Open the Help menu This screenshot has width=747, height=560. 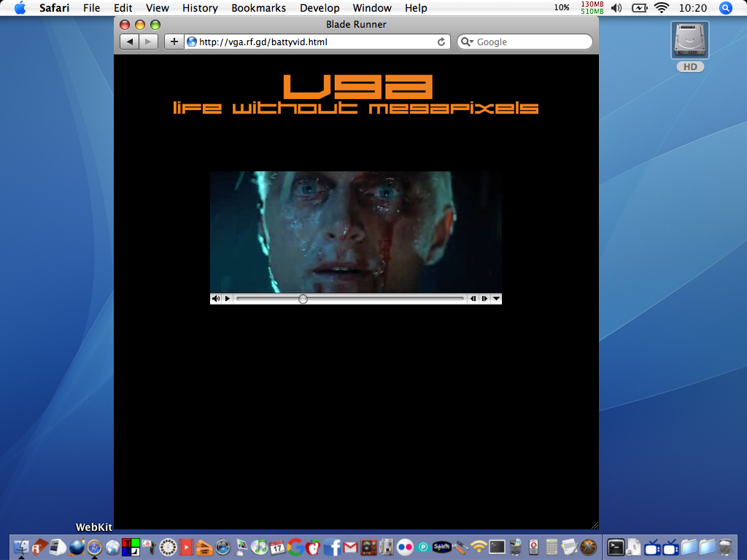[416, 8]
